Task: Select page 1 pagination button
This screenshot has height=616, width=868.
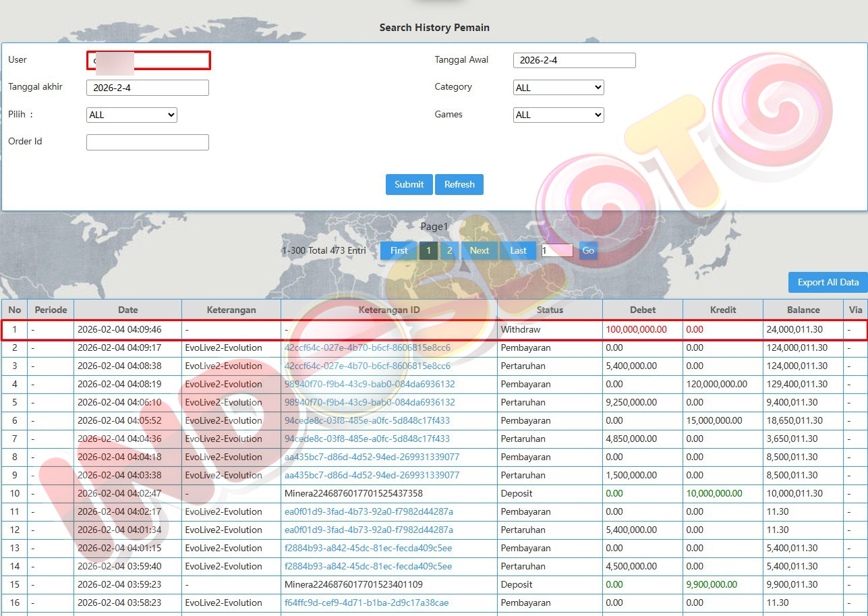Action: pos(428,250)
